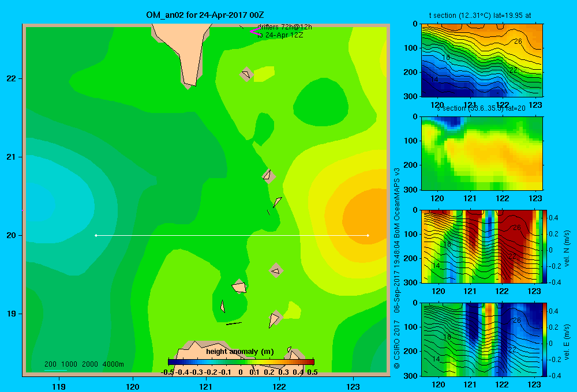Click longitude label 123 under the salinity section

coord(535,198)
